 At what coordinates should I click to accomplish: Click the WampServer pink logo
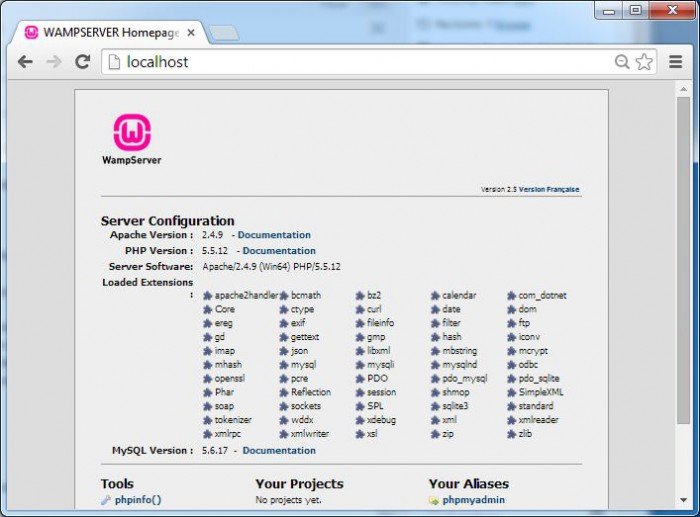pos(132,132)
